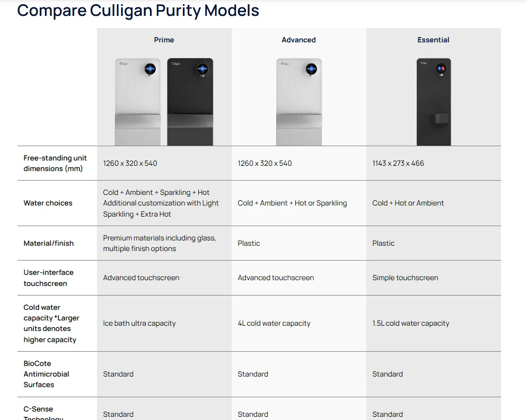527x420 pixels.
Task: Click the Essential column header
Action: click(433, 40)
